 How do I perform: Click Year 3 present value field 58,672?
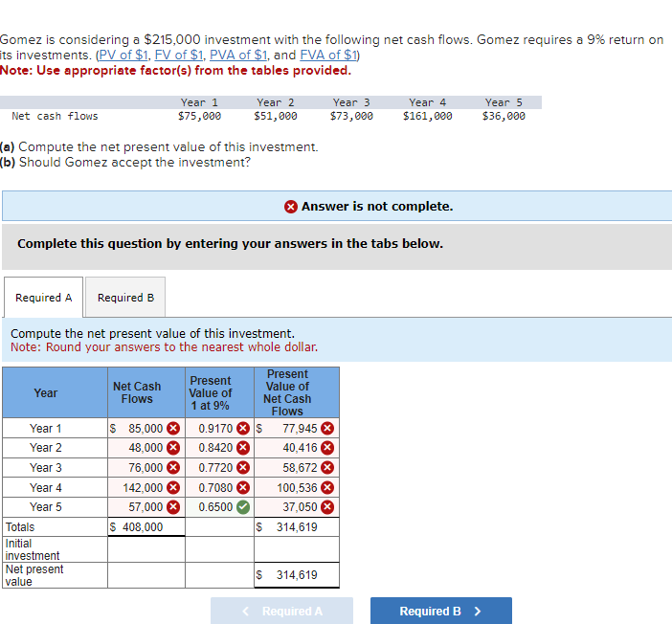tap(297, 468)
